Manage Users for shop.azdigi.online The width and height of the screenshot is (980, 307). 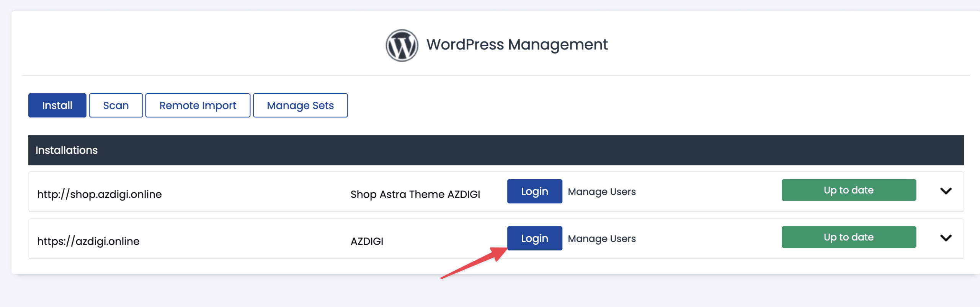[x=601, y=192]
